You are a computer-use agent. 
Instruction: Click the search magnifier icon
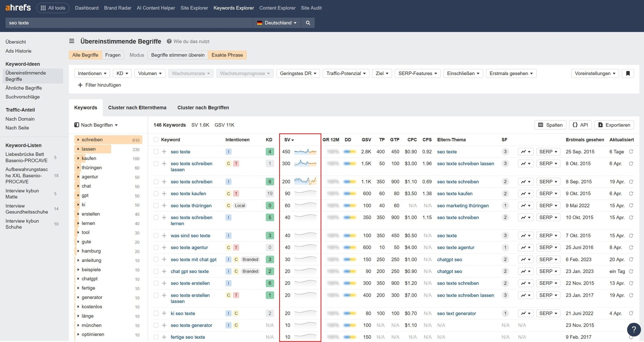click(x=308, y=23)
